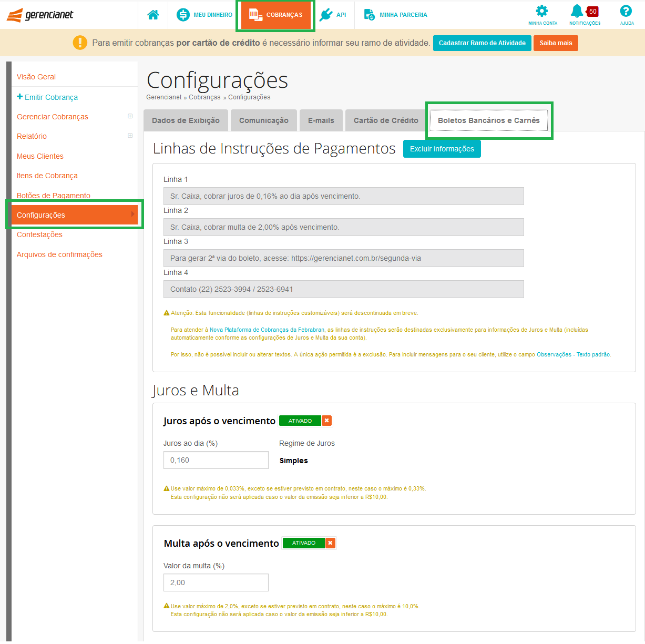Screen dimensions: 645x644
Task: Click the Gerencianet logo
Action: coord(40,15)
